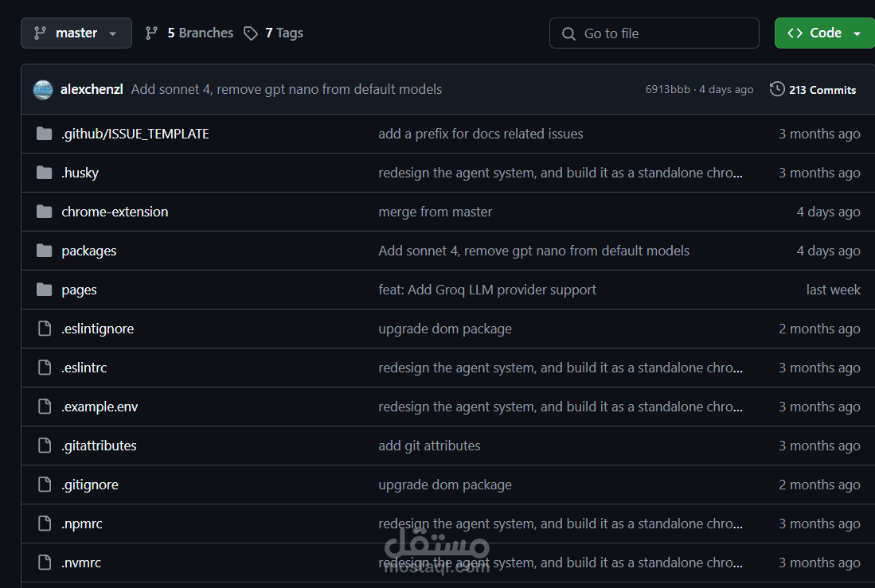Click the folder icon for chrome-extension

pos(44,212)
